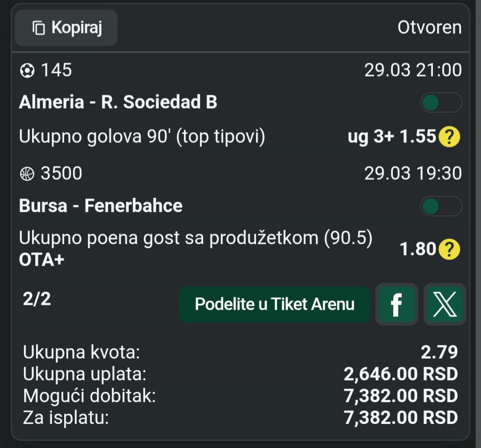The image size is (481, 448).
Task: Click the soccer ball icon beside 145
Action: tap(27, 71)
